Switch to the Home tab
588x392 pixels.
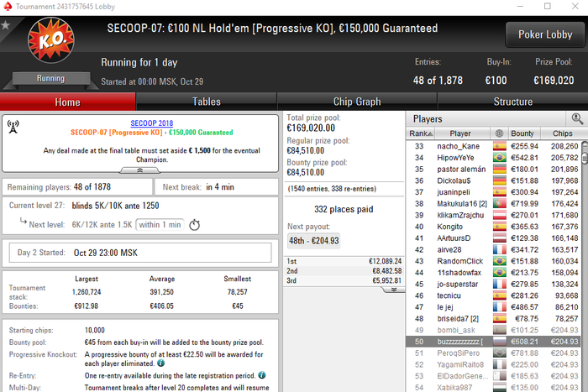coord(67,102)
